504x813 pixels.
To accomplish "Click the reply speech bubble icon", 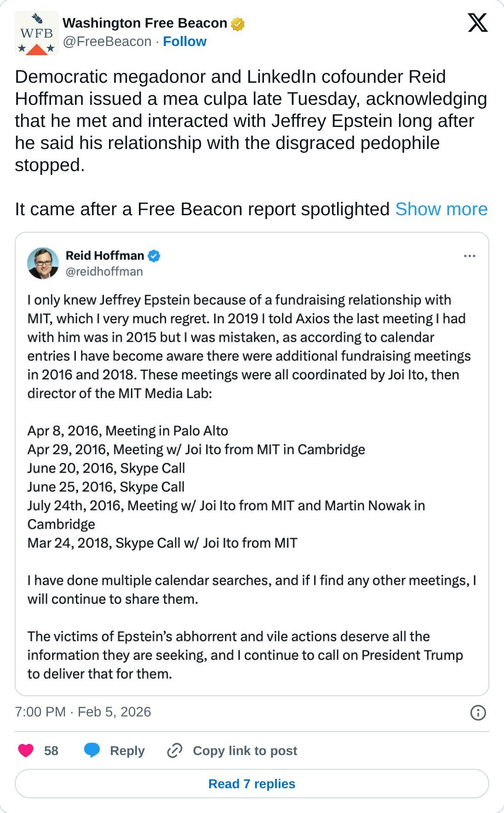I will [92, 750].
